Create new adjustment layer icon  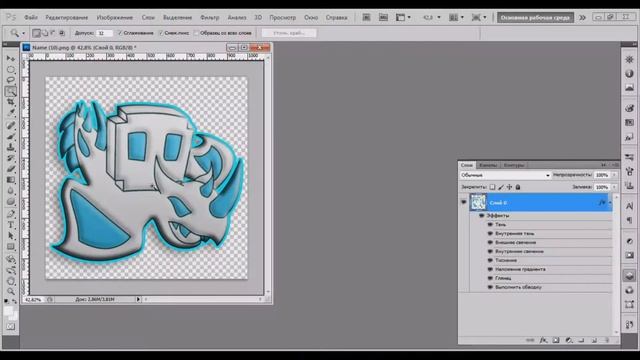point(569,340)
